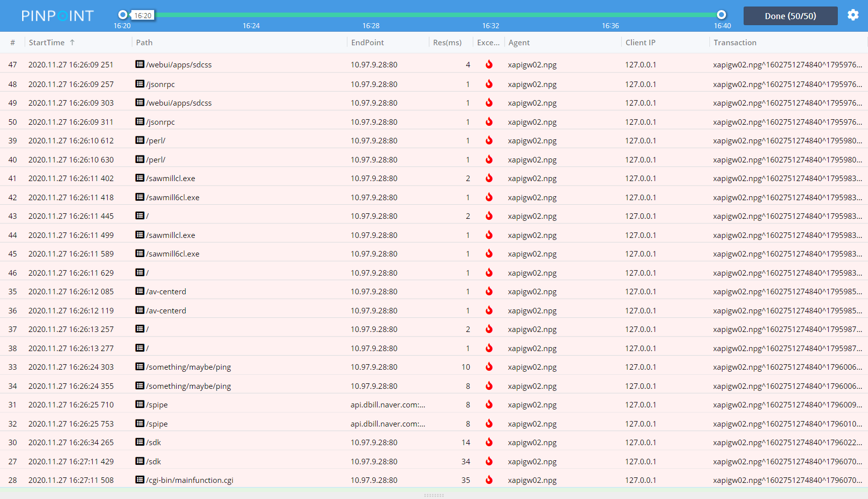Sort by the EndPoint column header
This screenshot has width=868, height=499.
click(x=368, y=43)
